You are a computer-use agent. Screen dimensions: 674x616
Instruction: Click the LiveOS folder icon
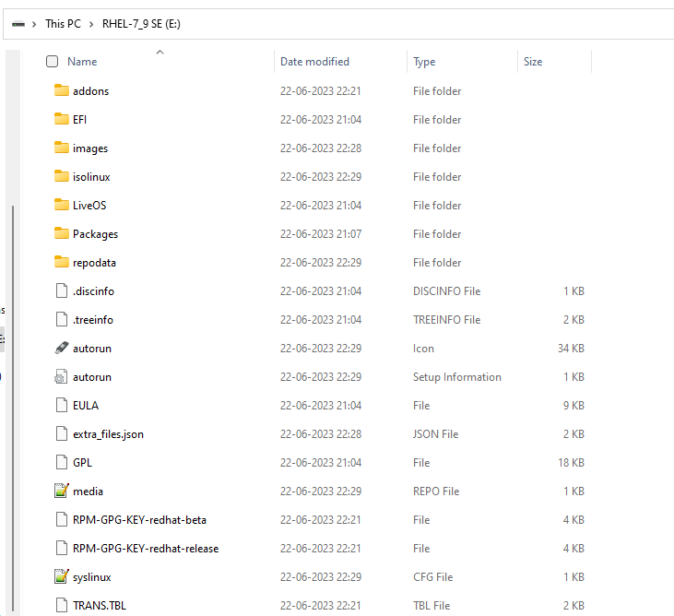point(62,205)
